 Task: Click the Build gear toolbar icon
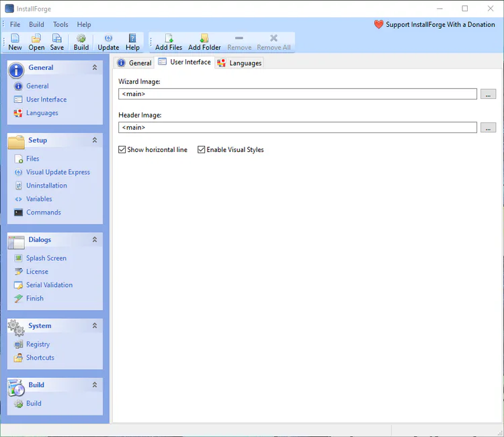pos(81,42)
